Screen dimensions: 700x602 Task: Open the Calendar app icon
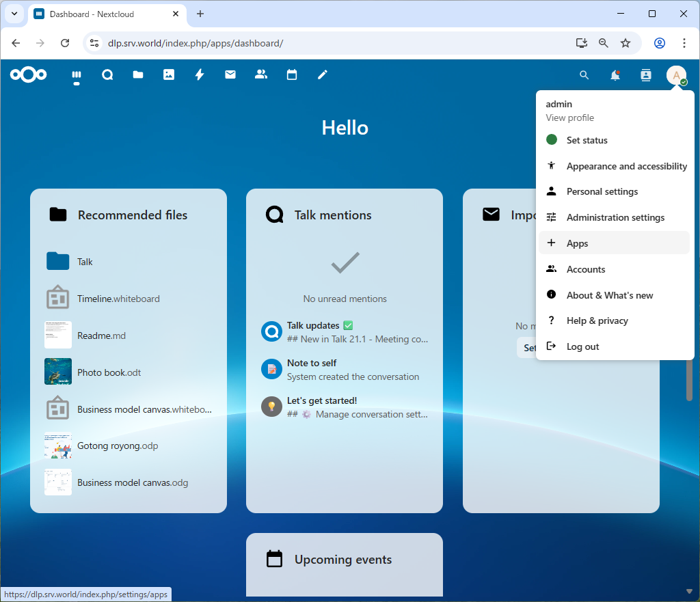(292, 75)
